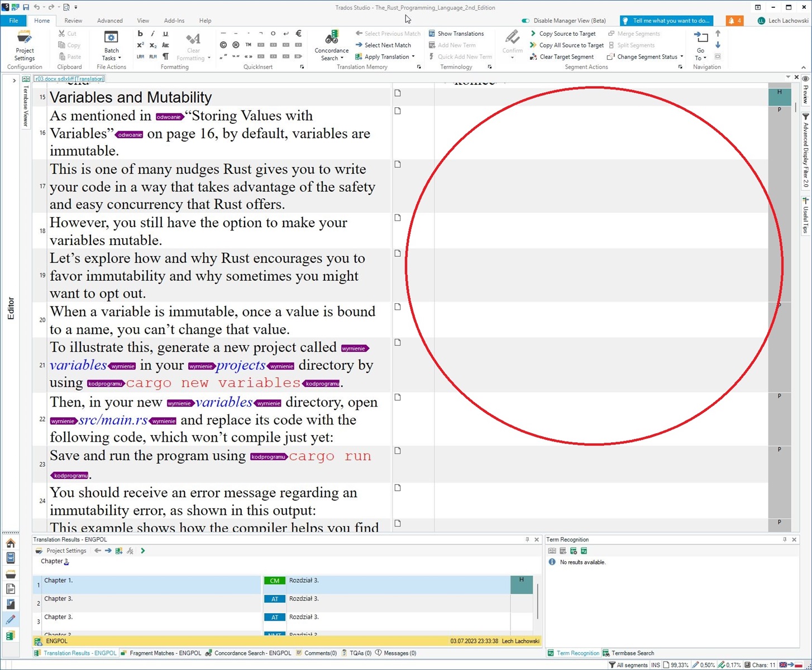The height and width of the screenshot is (670, 812).
Task: Click target cell of segment 18
Action: 601,231
